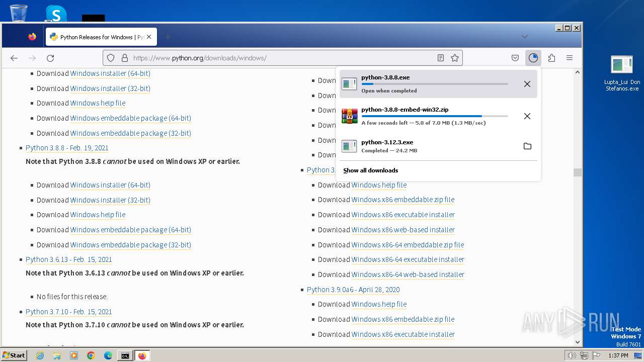This screenshot has width=644, height=362.
Task: Select the Python Releases for Windows tab
Action: click(x=101, y=37)
